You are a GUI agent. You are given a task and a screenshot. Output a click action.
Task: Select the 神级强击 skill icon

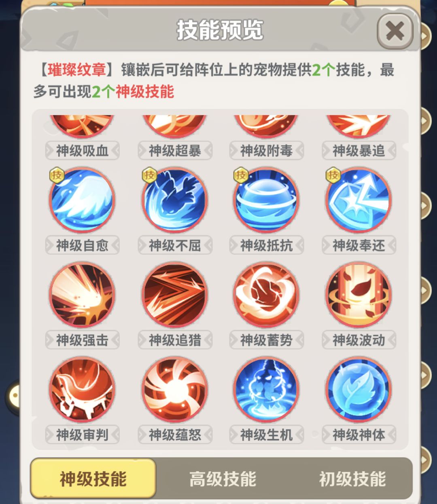point(82,295)
